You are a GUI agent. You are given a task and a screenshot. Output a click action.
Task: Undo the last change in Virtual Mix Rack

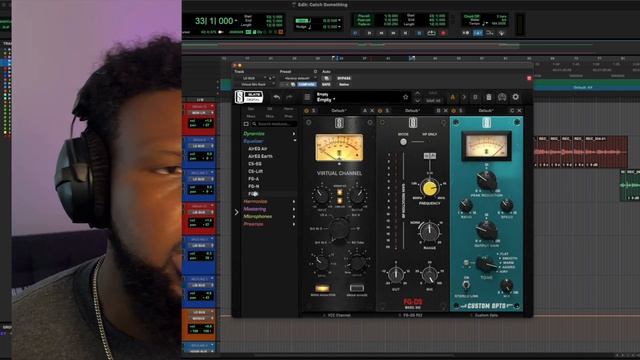277,97
